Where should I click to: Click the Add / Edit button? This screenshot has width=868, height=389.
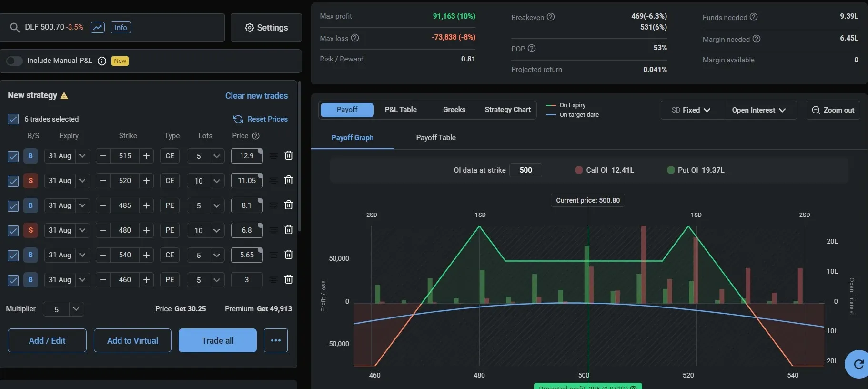pos(47,340)
